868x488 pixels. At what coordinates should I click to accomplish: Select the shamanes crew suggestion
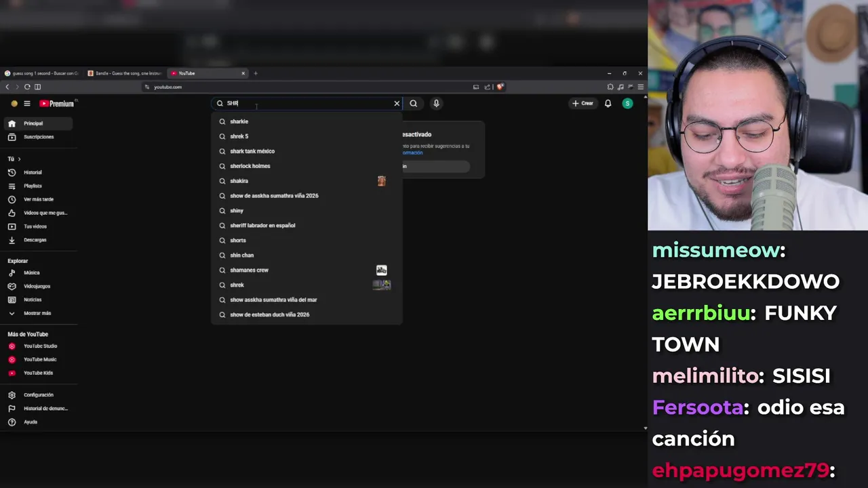307,270
